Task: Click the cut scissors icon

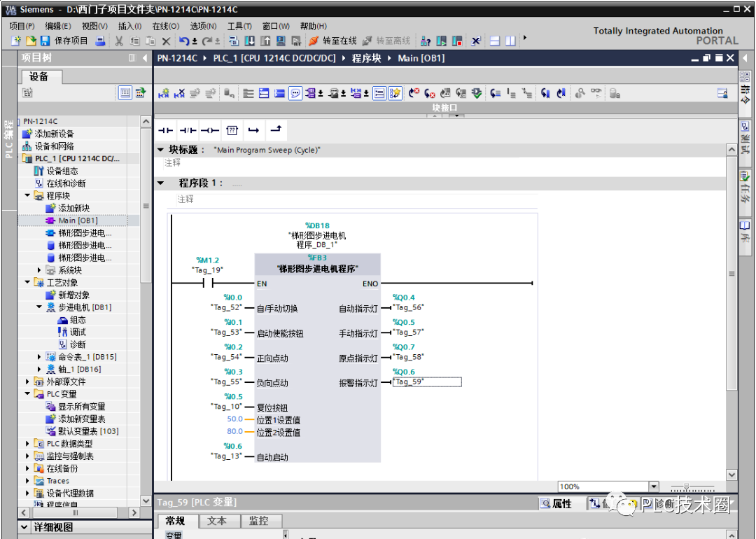Action: click(118, 41)
